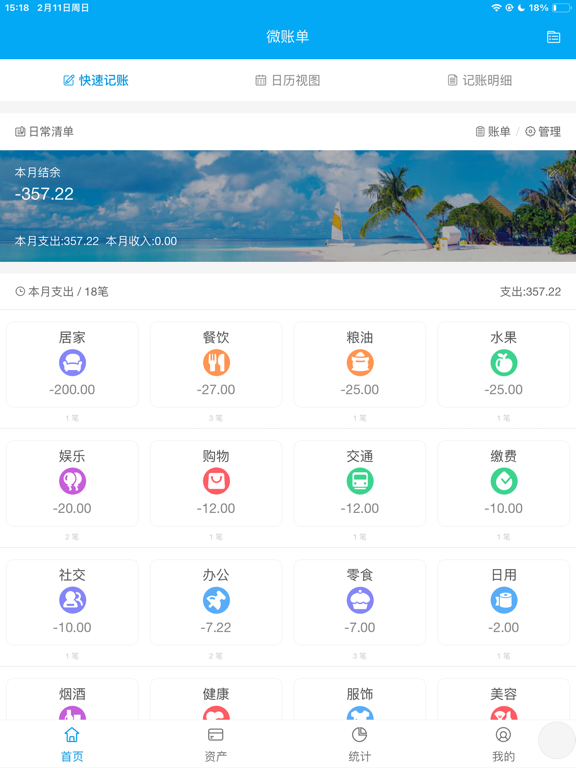Open the 烟酒 category card
This screenshot has width=576, height=768.
tap(72, 699)
